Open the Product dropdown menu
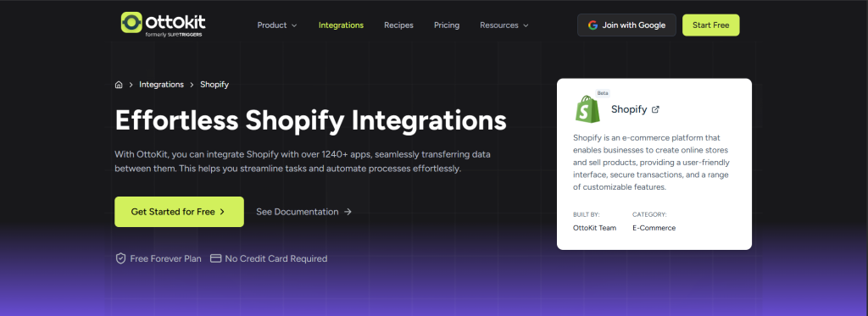Viewport: 868px width, 316px height. click(277, 25)
